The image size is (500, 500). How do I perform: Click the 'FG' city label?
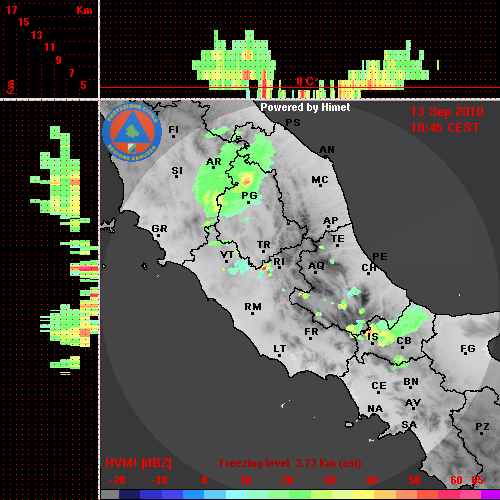[468, 349]
